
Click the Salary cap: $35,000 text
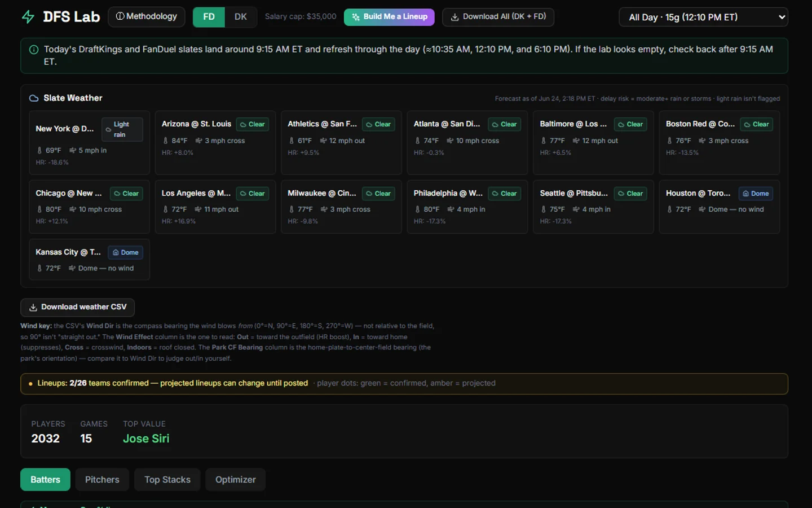(301, 17)
